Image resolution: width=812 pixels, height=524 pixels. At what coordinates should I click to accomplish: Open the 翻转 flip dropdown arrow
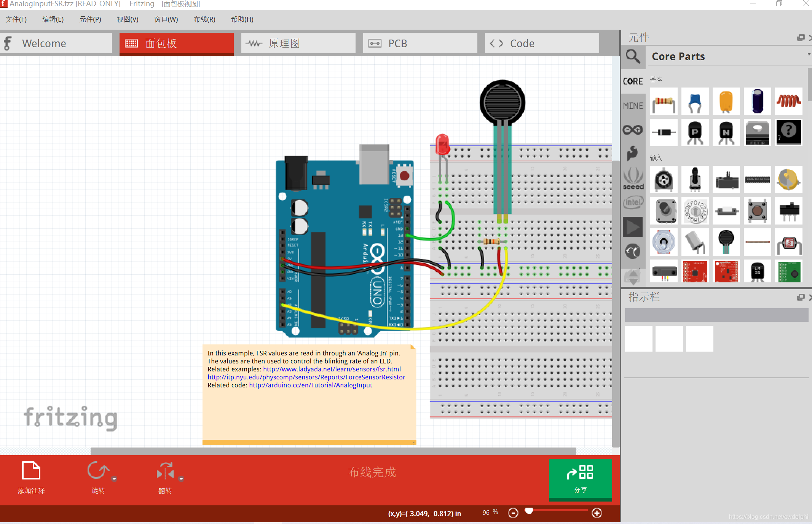pos(181,479)
